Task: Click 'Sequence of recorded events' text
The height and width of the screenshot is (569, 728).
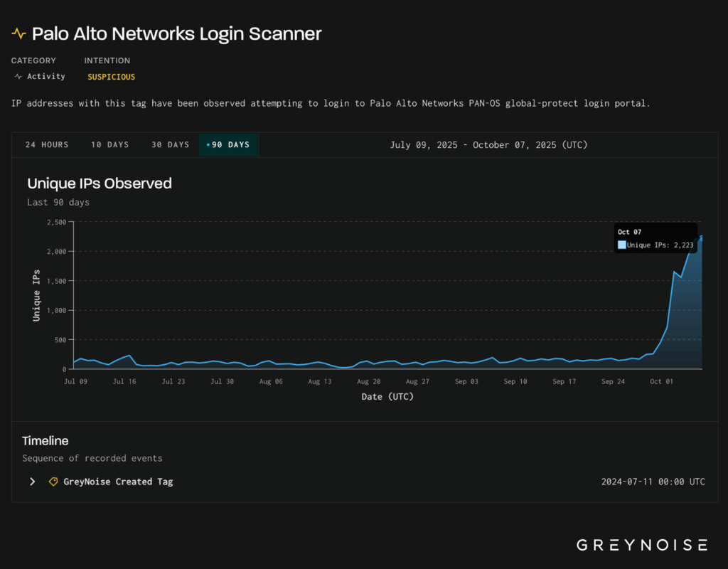Action: point(92,459)
